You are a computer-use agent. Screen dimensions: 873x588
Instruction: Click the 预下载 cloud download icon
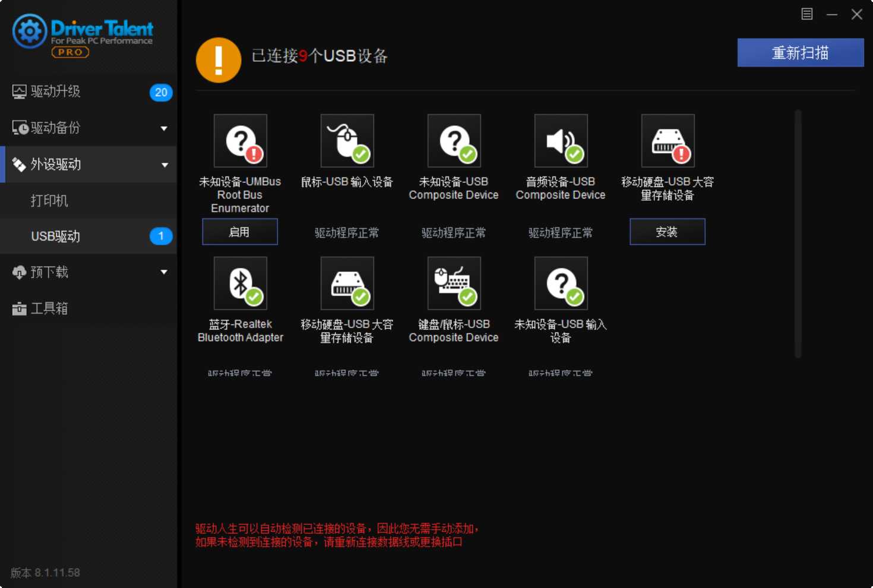coord(19,272)
